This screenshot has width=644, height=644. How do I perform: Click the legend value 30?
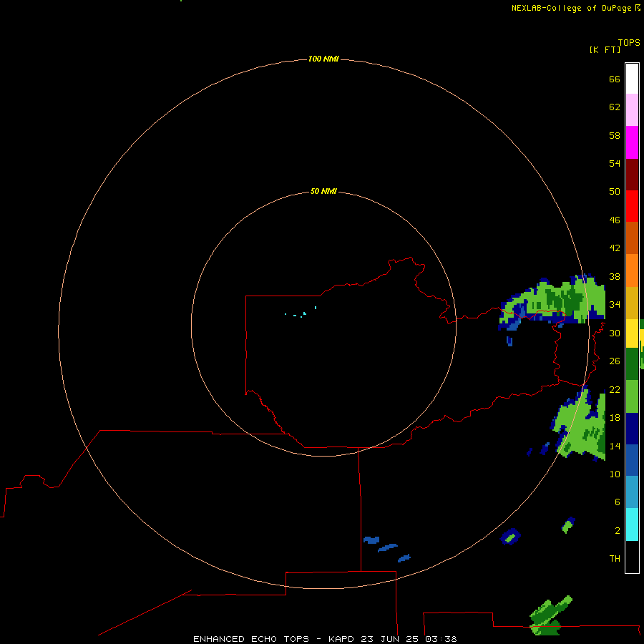[x=615, y=333]
